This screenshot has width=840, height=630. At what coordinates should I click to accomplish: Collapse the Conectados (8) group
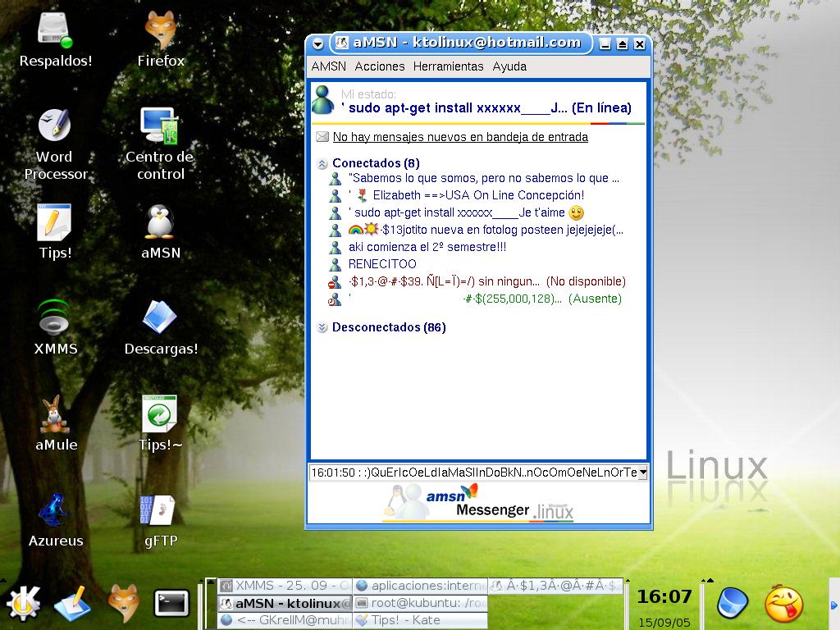[x=322, y=164]
